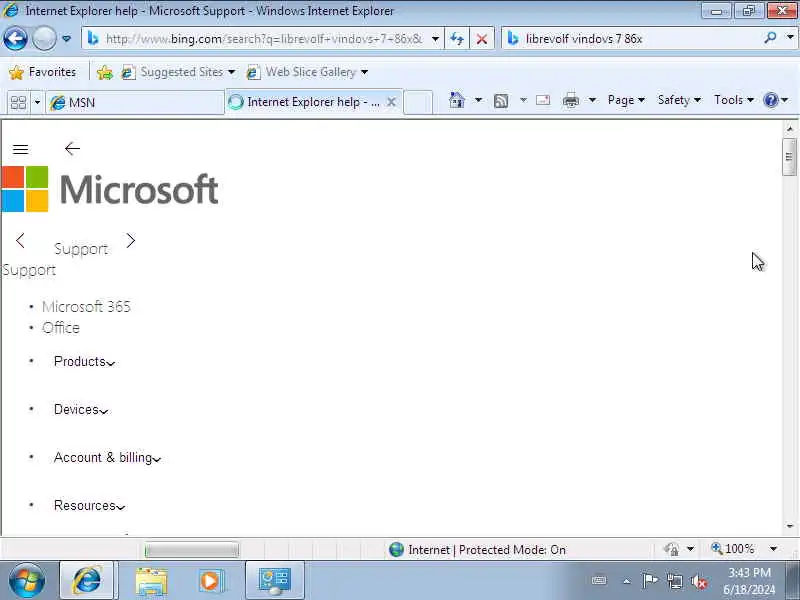Close the Internet Explorer help tab
800x600 pixels.
(391, 102)
